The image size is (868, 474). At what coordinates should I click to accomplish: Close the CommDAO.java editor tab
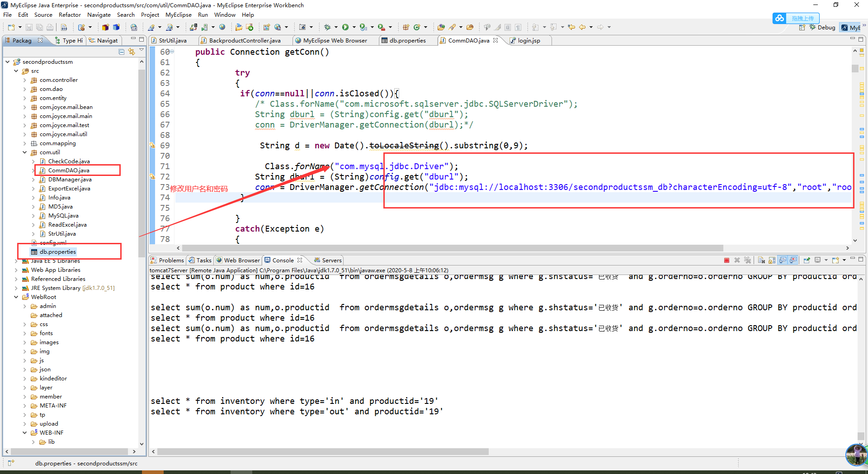click(x=495, y=40)
